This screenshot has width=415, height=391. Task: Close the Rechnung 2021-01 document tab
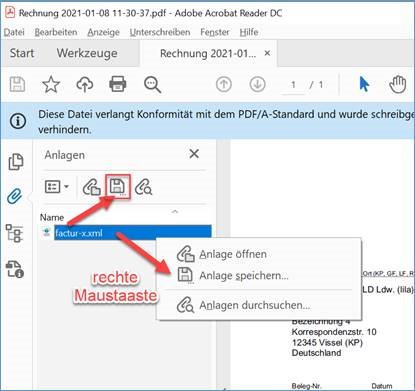point(267,53)
